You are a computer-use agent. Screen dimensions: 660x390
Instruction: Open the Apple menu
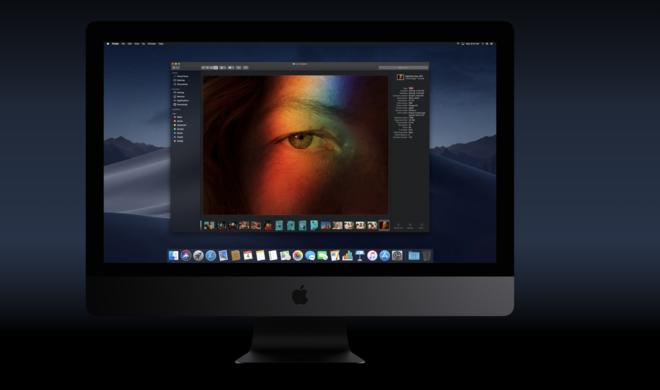pos(108,44)
